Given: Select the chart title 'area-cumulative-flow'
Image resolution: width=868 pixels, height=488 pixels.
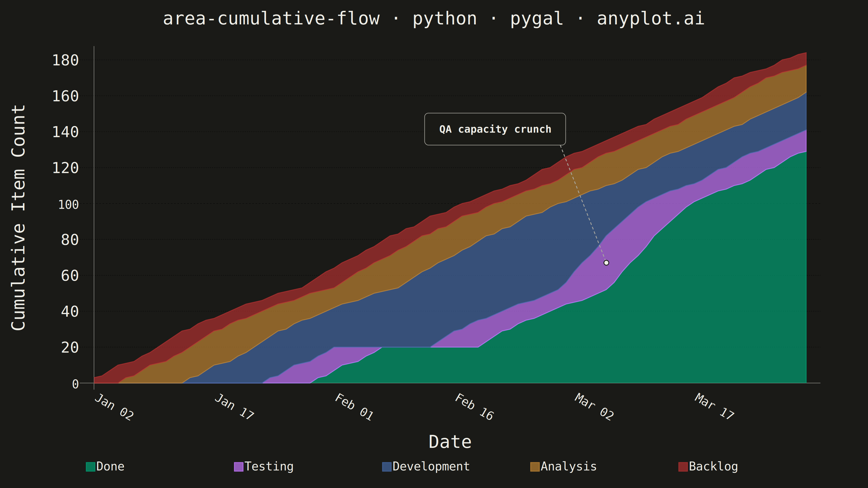Looking at the screenshot, I should [271, 18].
